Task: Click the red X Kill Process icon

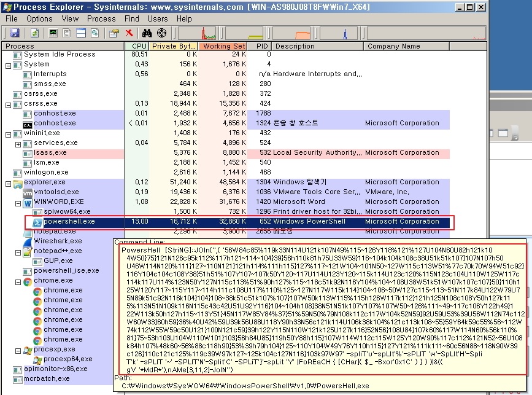Action: tap(129, 33)
